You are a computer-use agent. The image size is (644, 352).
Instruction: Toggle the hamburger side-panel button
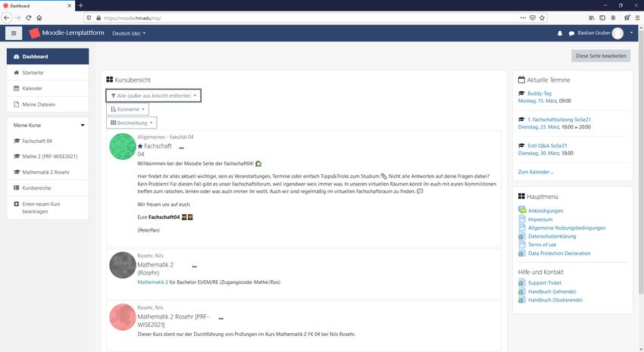coord(14,33)
